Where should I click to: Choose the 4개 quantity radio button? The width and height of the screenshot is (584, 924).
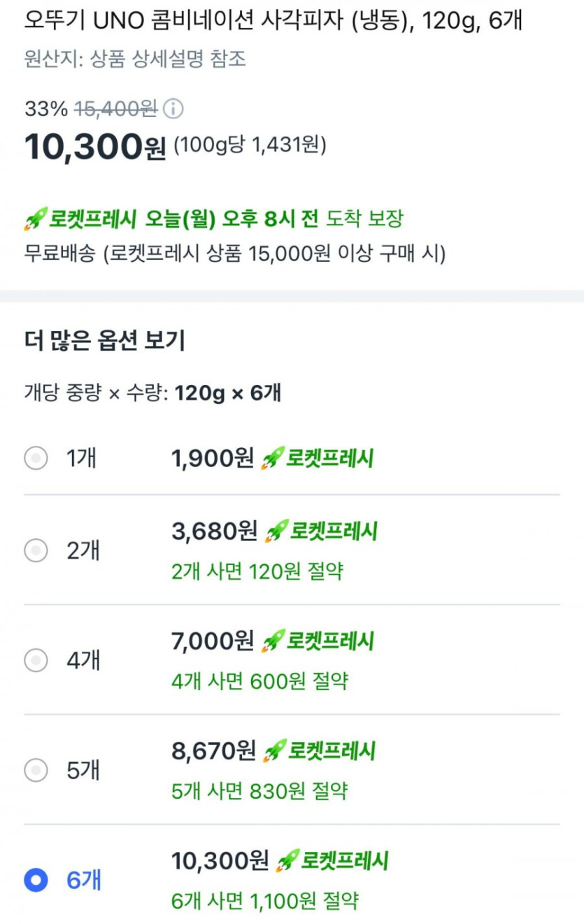36,660
